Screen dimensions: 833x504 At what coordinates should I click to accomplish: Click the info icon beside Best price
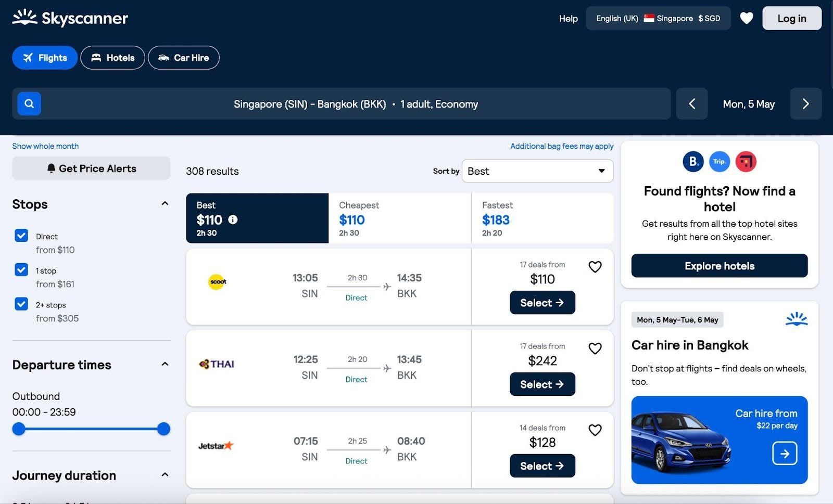(233, 219)
